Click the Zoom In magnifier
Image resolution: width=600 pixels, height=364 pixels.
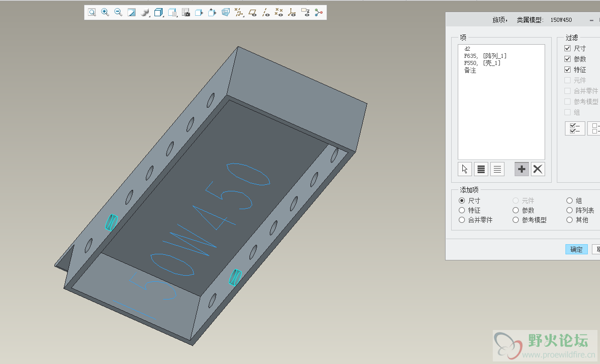[x=105, y=13]
